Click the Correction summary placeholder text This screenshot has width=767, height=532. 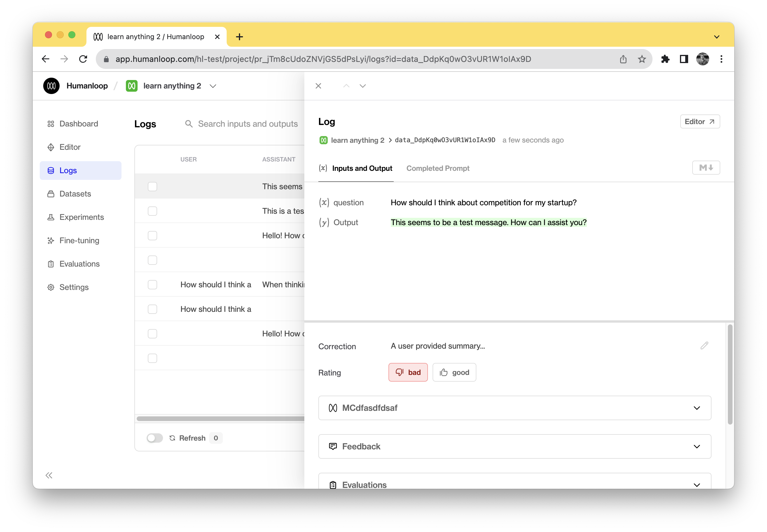coord(438,346)
